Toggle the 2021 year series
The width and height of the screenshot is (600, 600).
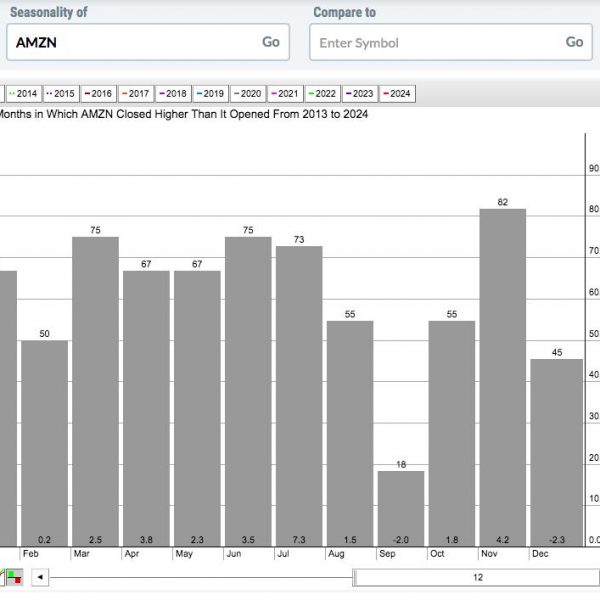coord(285,94)
